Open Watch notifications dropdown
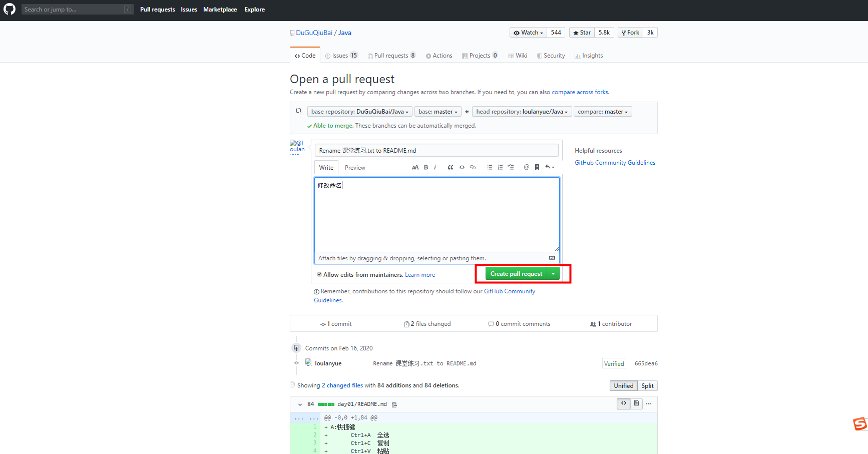The height and width of the screenshot is (454, 868). point(528,33)
